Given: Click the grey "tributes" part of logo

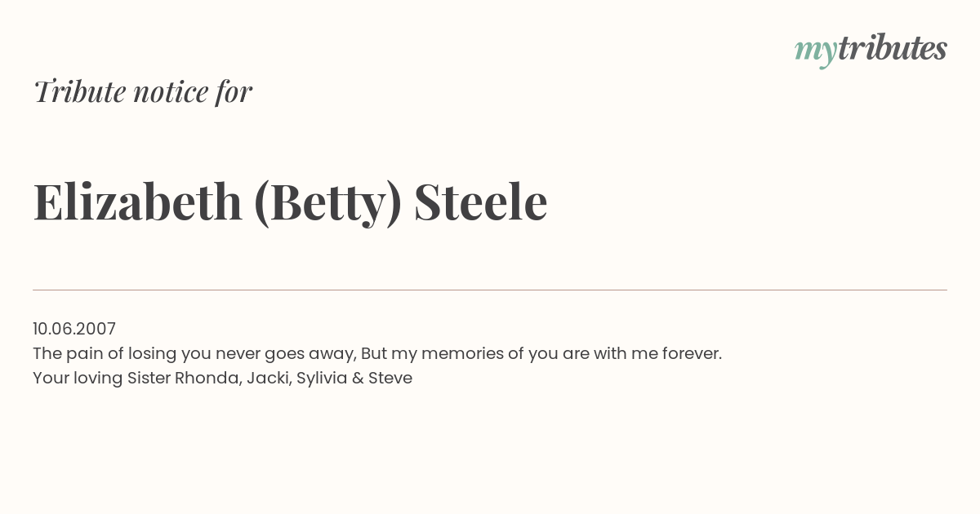Looking at the screenshot, I should pyautogui.click(x=893, y=48).
